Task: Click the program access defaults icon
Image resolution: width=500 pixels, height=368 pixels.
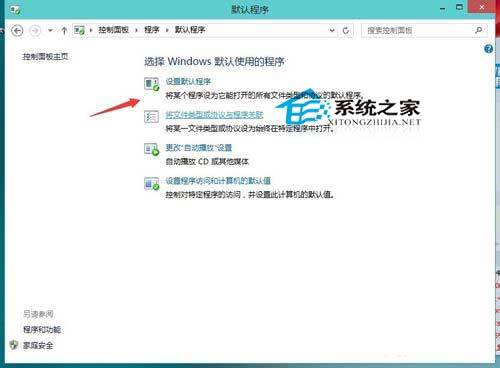Action: point(152,183)
